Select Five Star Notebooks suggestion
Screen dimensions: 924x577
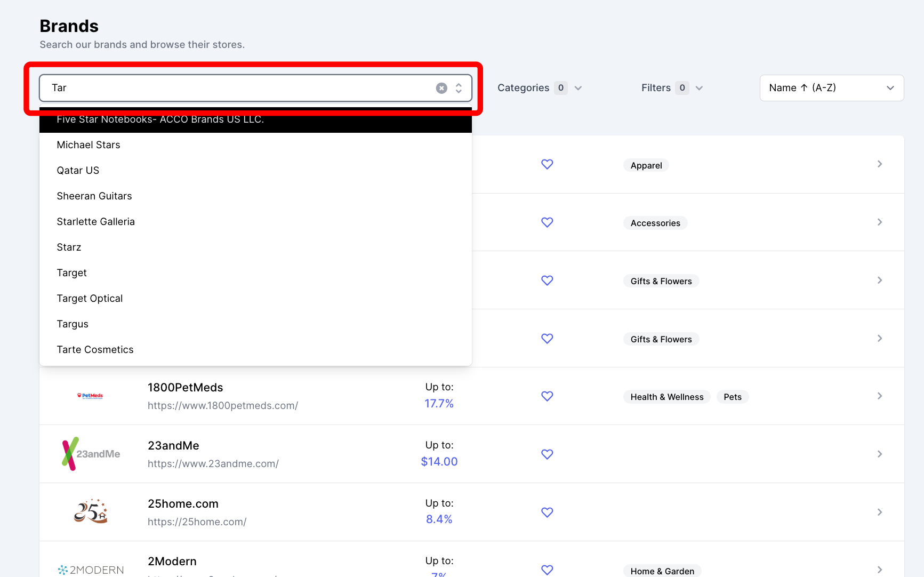tap(255, 120)
